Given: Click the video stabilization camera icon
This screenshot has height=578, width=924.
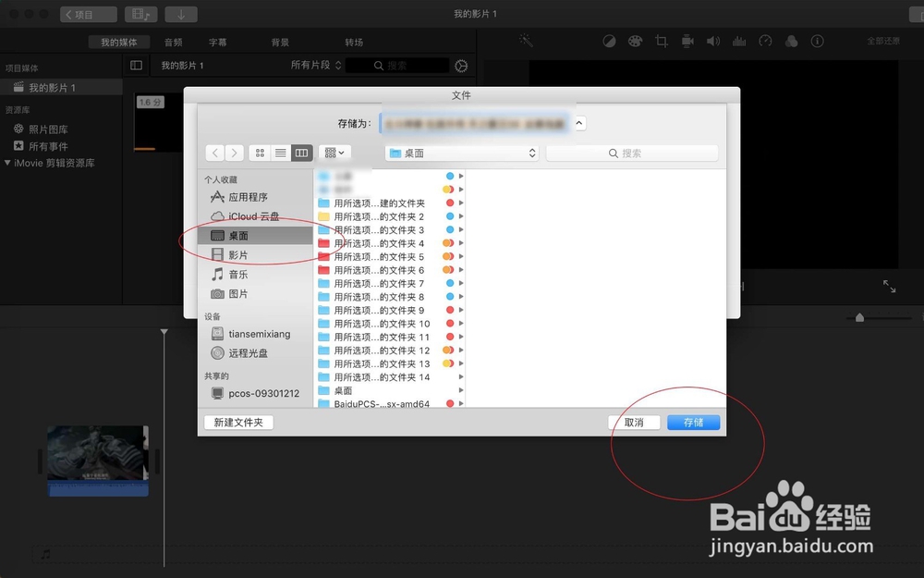Looking at the screenshot, I should tap(687, 41).
